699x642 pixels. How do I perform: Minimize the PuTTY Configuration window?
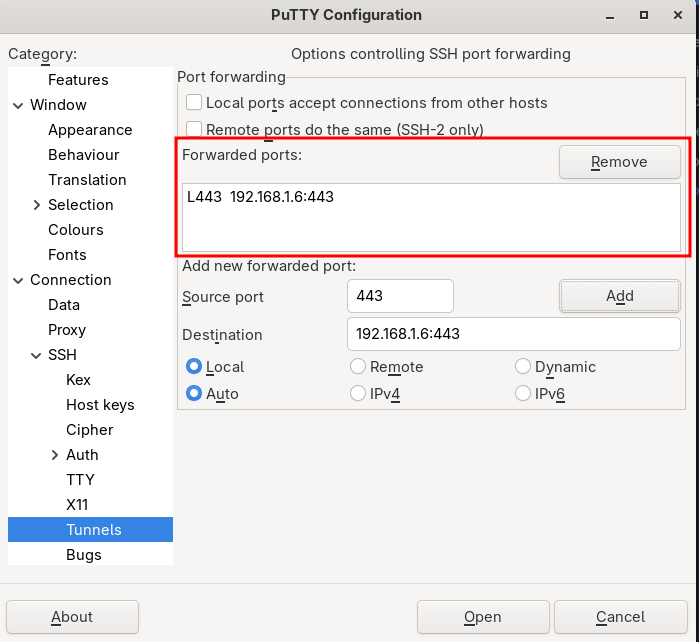[610, 16]
